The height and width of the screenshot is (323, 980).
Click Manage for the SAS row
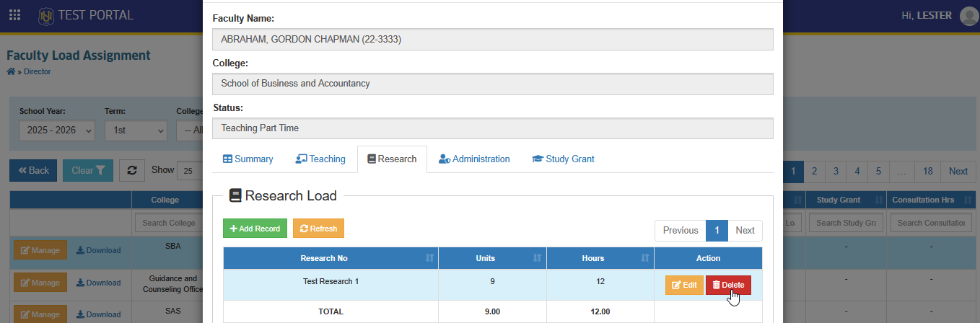pos(40,314)
